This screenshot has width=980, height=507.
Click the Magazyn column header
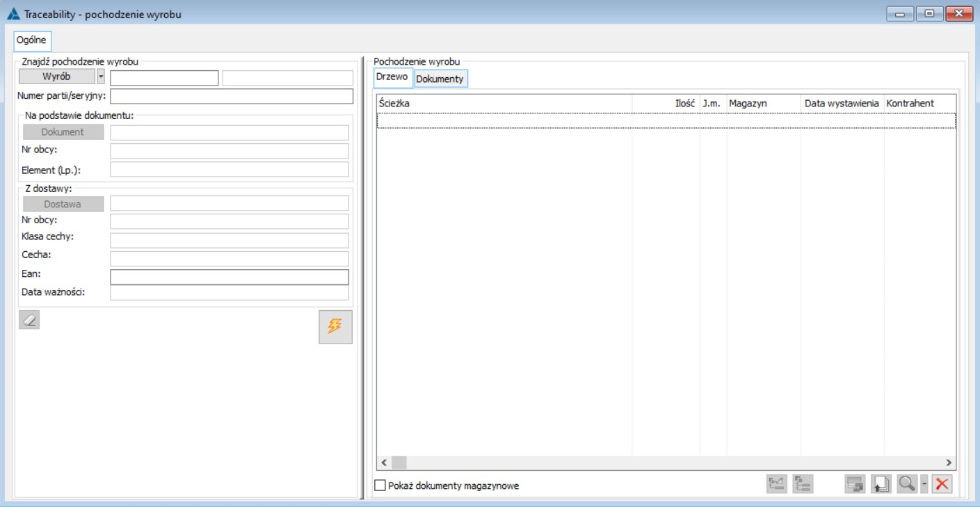coord(764,103)
